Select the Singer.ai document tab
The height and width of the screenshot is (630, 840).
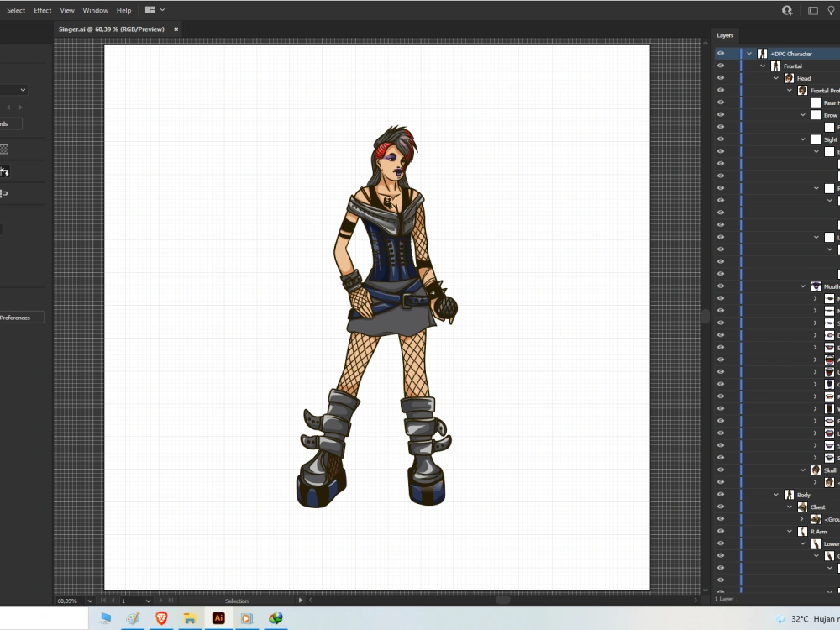click(x=112, y=29)
